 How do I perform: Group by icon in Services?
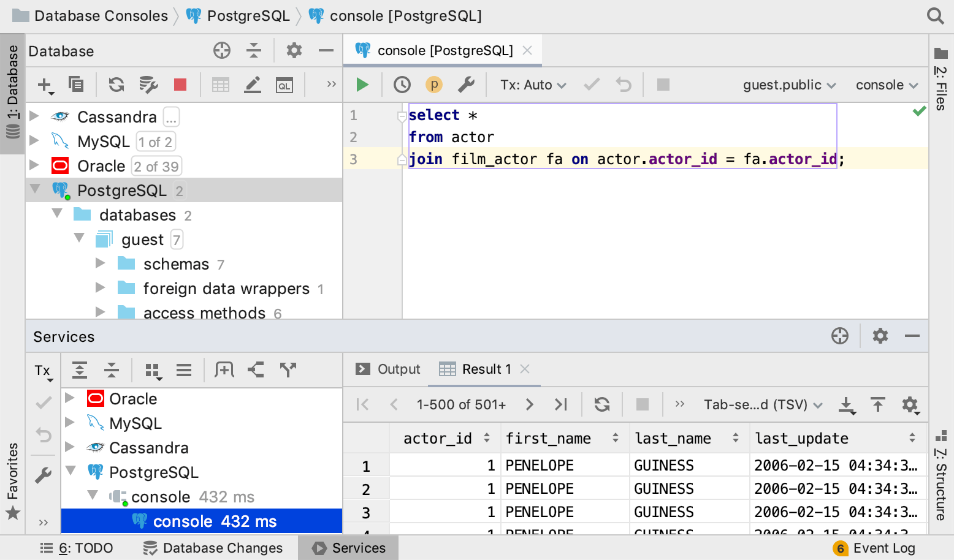pyautogui.click(x=153, y=370)
